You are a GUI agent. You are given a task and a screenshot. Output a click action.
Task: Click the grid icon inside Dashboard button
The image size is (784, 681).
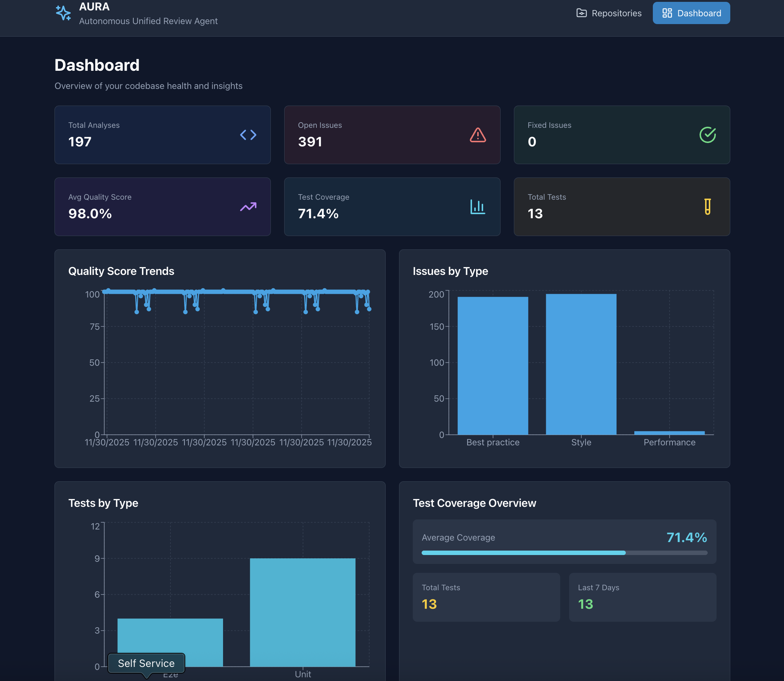[x=667, y=13]
